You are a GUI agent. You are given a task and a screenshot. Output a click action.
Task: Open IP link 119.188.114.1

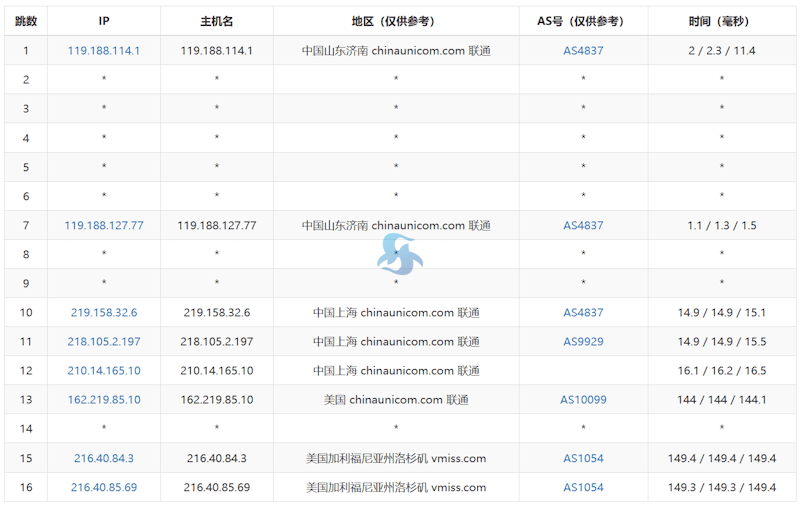point(104,50)
